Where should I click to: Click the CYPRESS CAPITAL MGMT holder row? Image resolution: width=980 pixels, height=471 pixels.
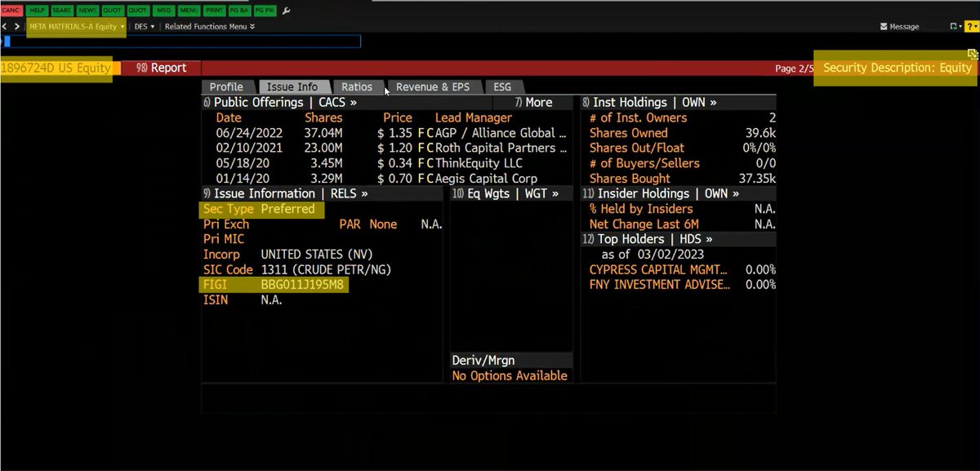point(683,269)
